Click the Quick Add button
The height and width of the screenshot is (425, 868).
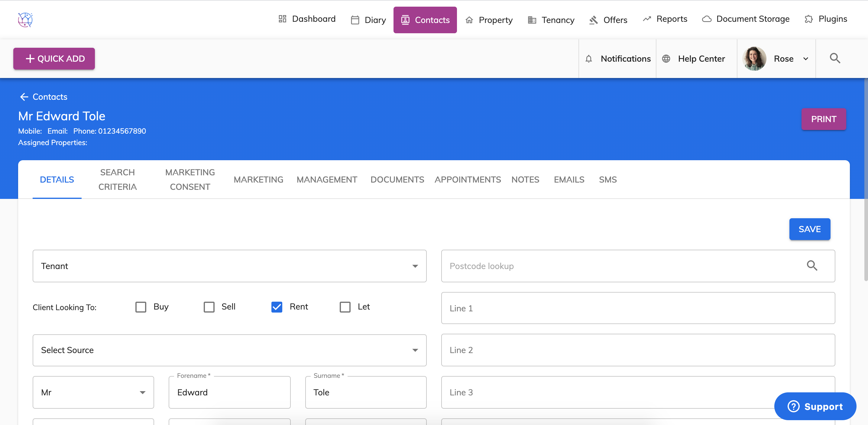click(54, 59)
